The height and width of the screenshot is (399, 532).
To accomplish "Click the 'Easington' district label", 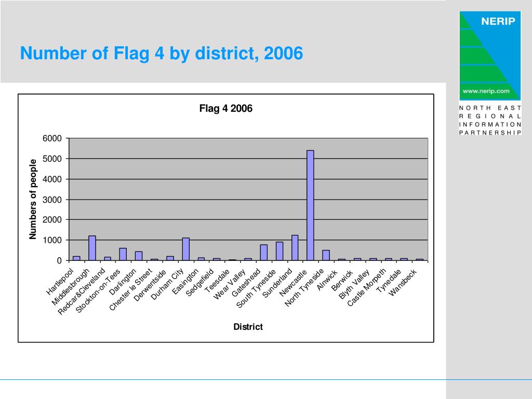I will [x=185, y=282].
